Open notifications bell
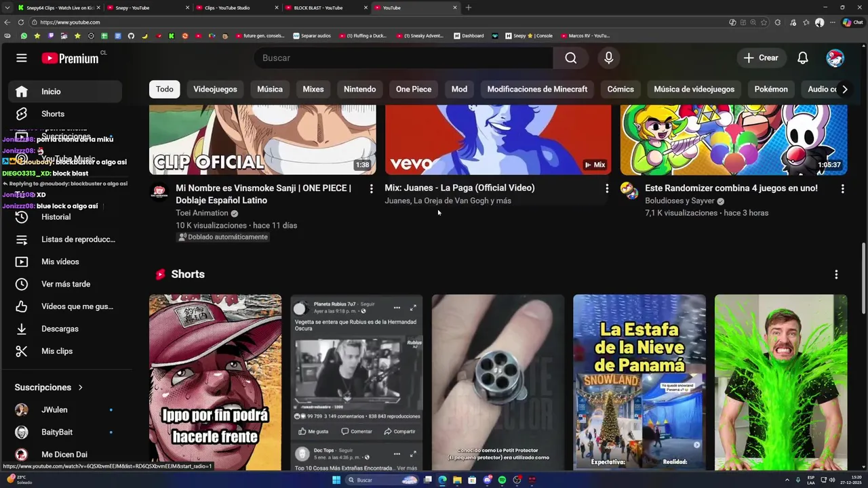 [x=802, y=58]
